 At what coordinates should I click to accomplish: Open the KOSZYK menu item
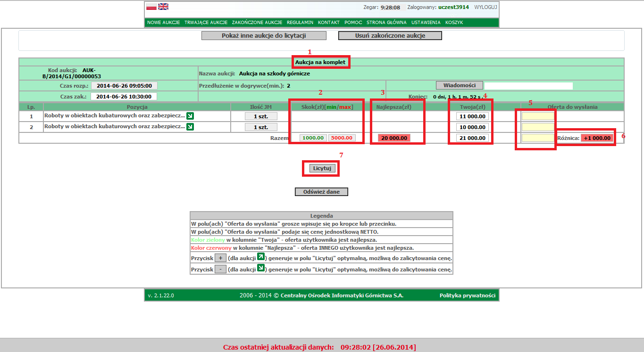click(x=454, y=23)
